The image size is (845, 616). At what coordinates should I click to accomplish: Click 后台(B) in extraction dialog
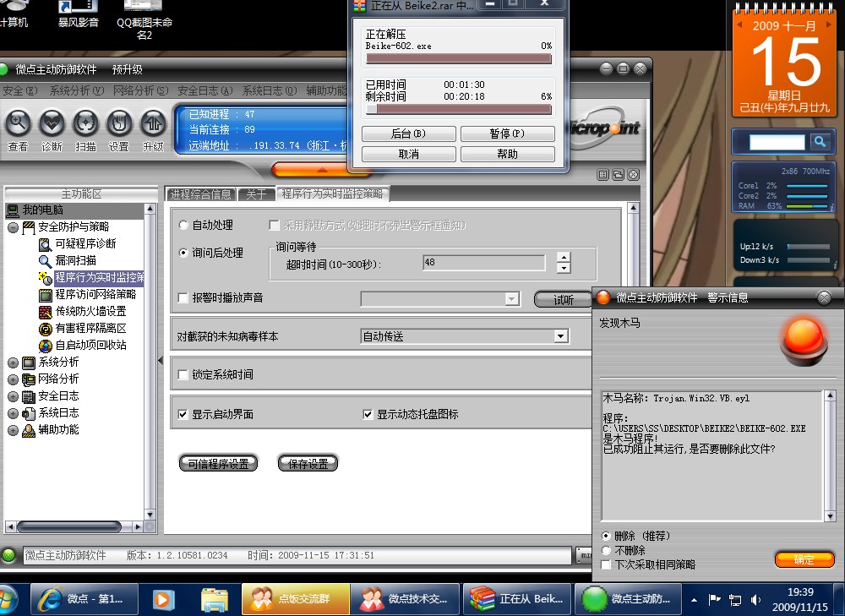click(408, 134)
